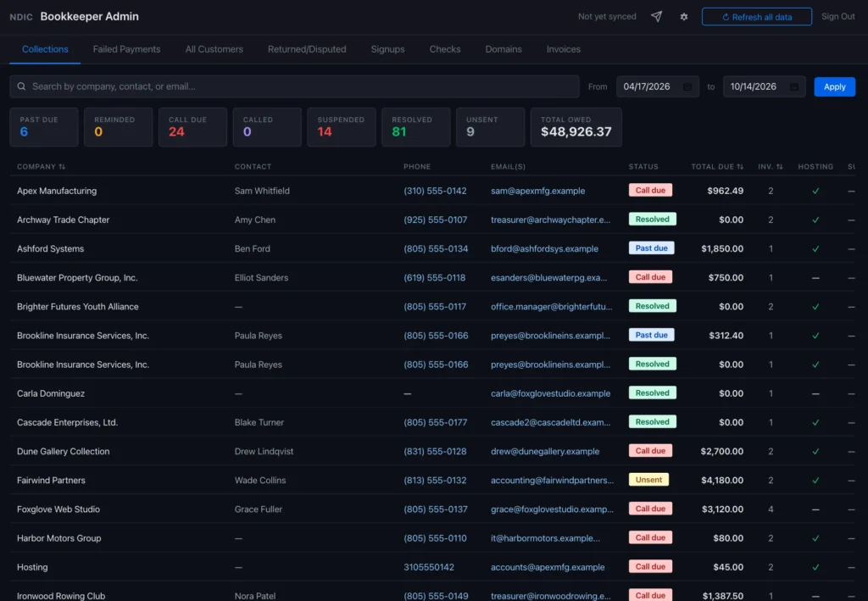Click the search magnifier icon

click(x=21, y=86)
